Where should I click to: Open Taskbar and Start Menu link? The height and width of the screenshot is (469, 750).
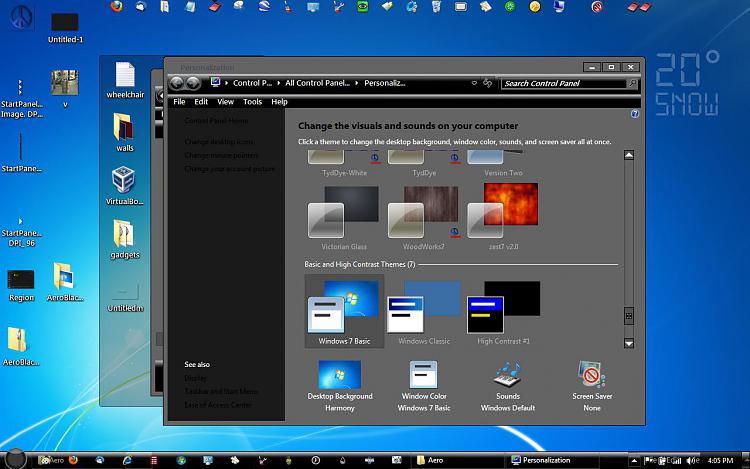(221, 391)
